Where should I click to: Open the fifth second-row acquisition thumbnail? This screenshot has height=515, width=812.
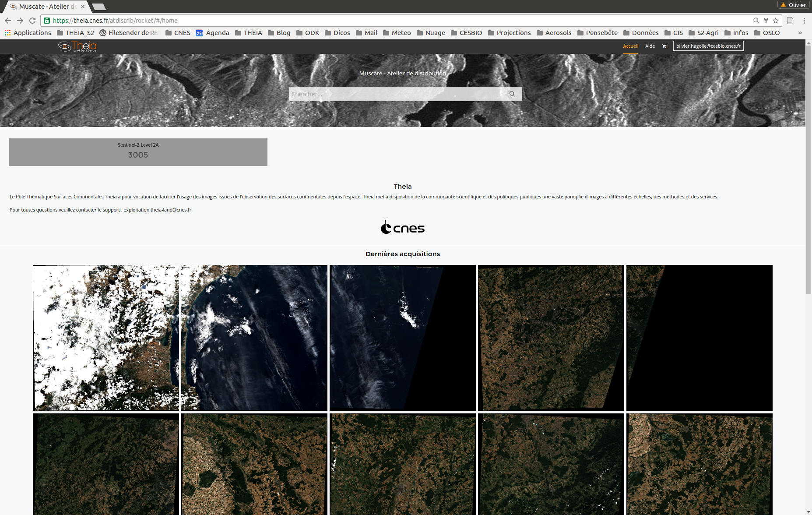click(700, 464)
